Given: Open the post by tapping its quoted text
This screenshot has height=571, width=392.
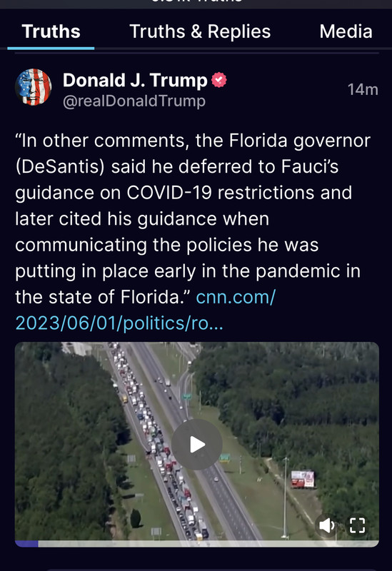Looking at the screenshot, I should click(193, 218).
